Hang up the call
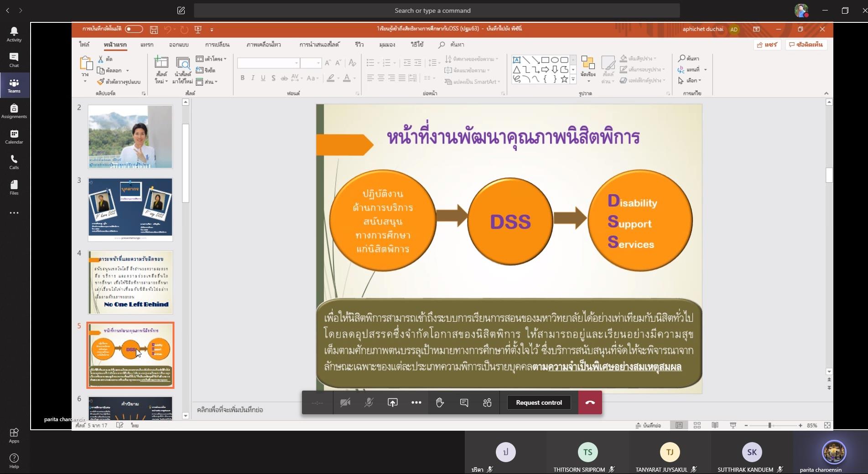868x474 pixels. click(x=590, y=402)
